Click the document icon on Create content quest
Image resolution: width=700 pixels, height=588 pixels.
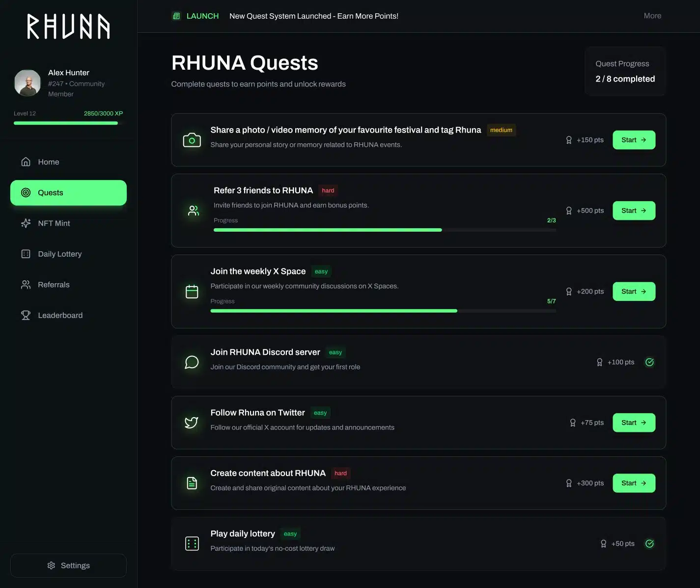[192, 483]
